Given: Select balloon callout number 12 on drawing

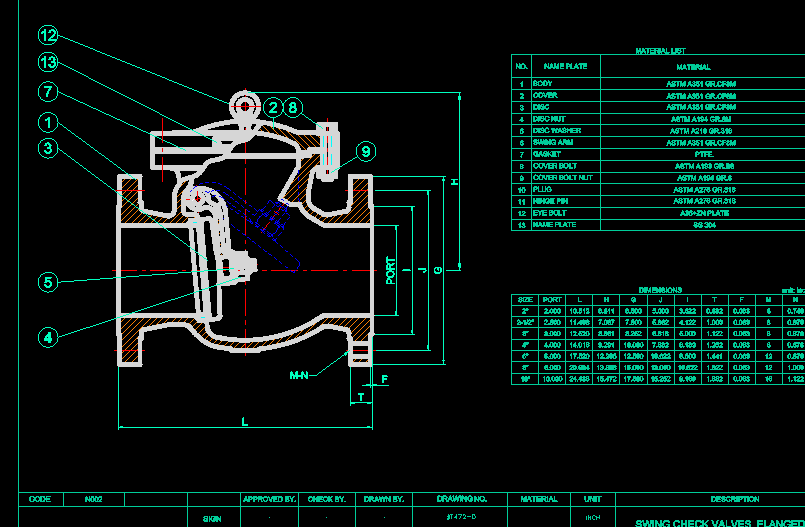Looking at the screenshot, I should (48, 35).
